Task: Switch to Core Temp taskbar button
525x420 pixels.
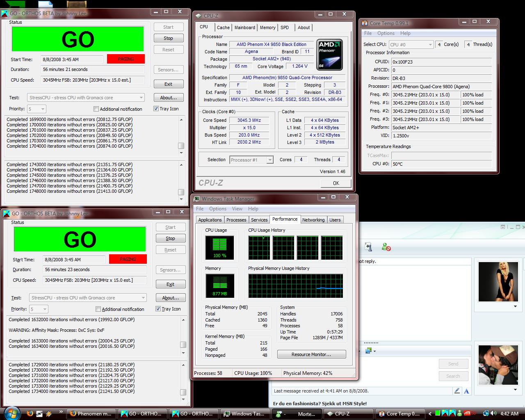Action: (399, 414)
